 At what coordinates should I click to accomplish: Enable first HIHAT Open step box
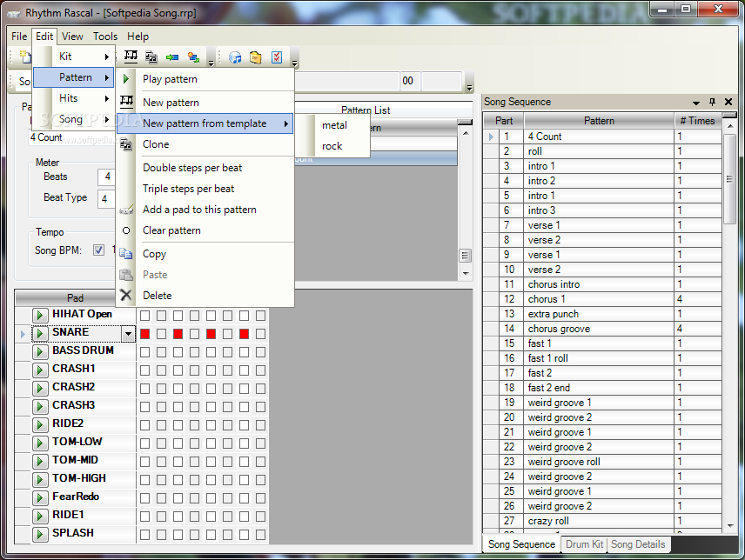pos(145,316)
